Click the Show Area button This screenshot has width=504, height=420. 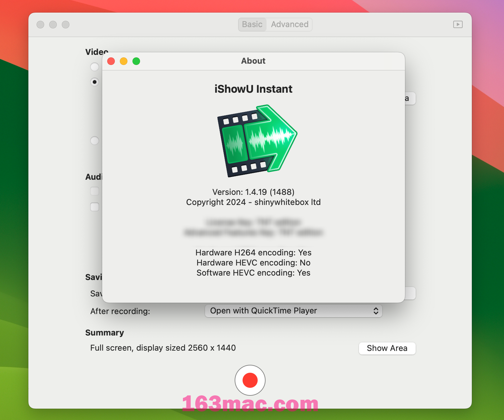tap(387, 348)
